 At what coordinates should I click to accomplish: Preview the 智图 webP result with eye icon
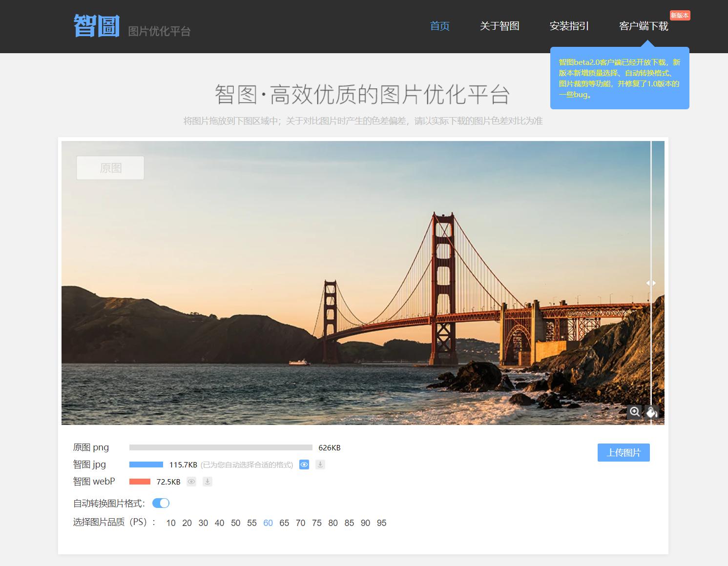[x=191, y=482]
